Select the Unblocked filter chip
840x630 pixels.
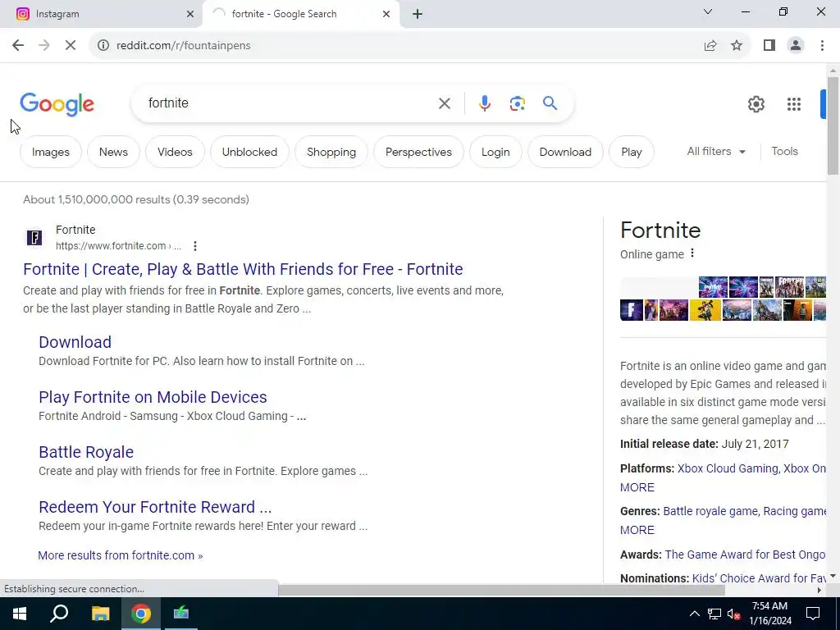pos(249,152)
